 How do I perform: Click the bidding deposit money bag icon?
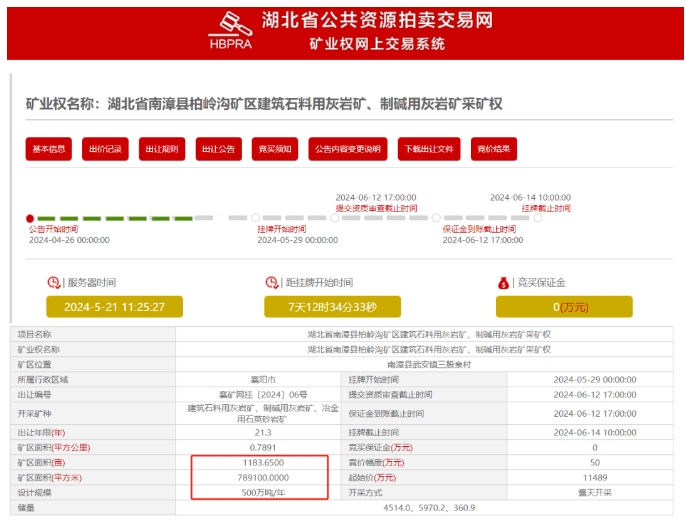(505, 283)
